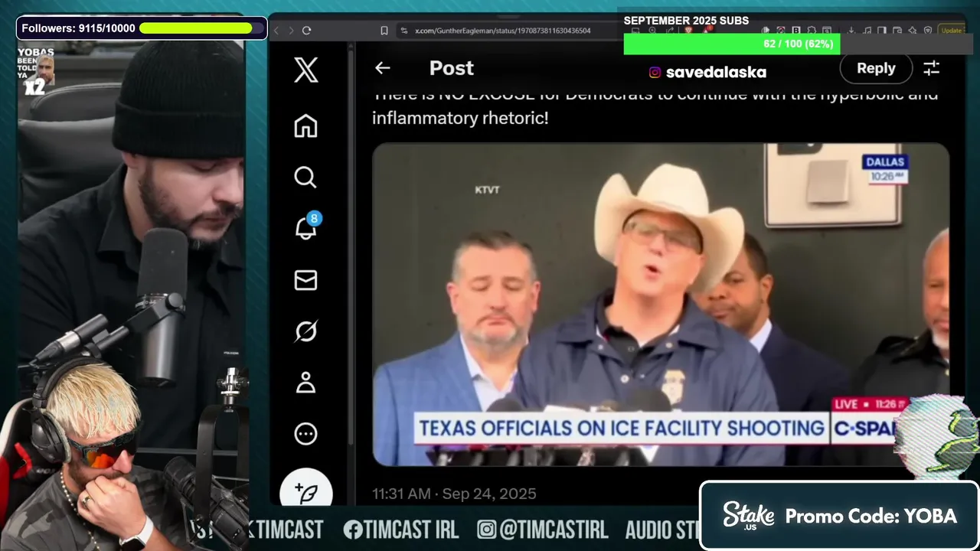Click the Followers 9115/10000 progress bar

(198, 28)
